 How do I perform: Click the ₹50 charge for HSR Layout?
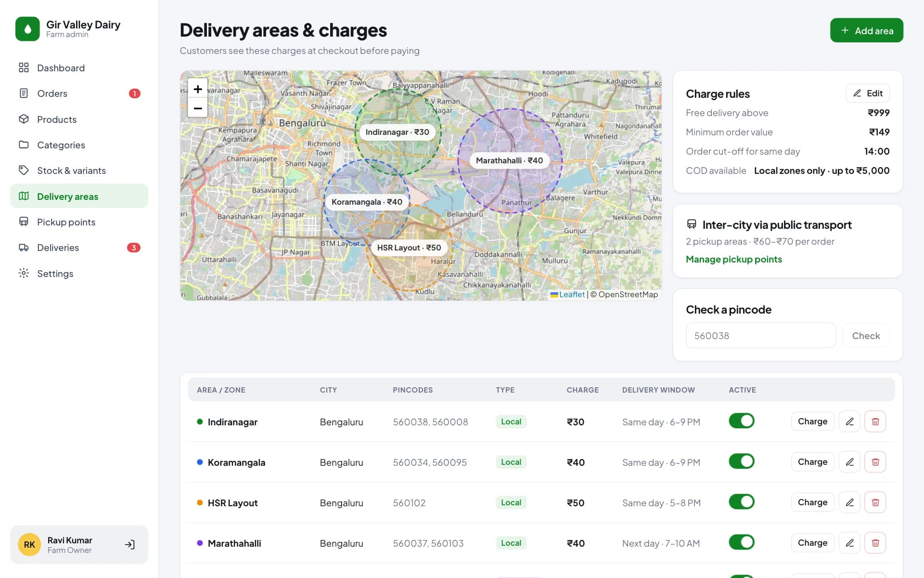click(576, 503)
